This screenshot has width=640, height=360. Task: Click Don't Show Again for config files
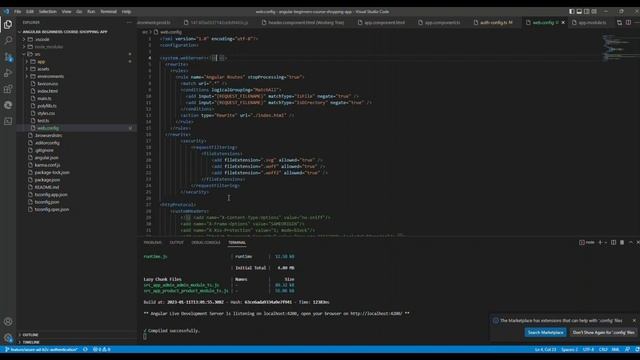click(603, 332)
